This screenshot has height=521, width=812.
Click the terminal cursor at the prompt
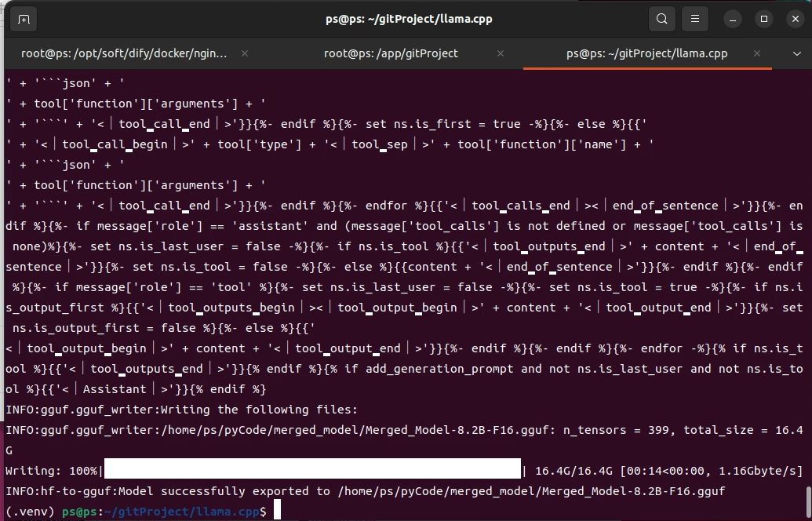click(x=277, y=510)
